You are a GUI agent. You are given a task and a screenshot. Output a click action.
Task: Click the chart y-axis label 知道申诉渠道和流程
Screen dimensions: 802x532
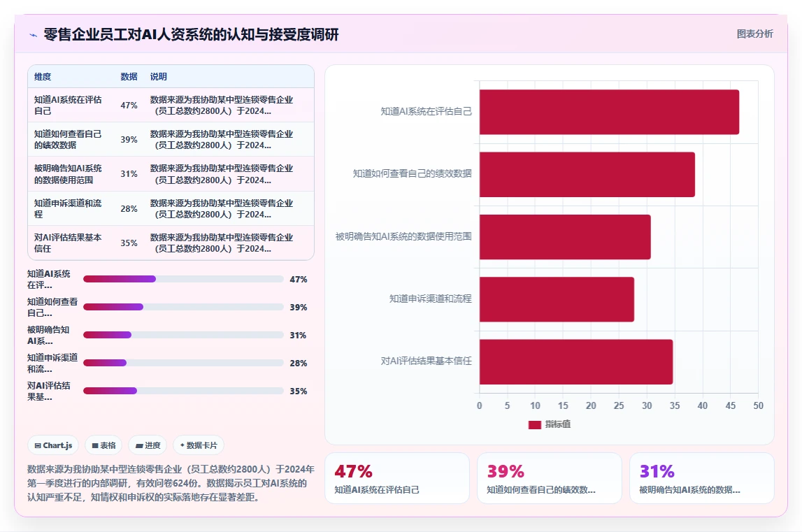(430, 299)
